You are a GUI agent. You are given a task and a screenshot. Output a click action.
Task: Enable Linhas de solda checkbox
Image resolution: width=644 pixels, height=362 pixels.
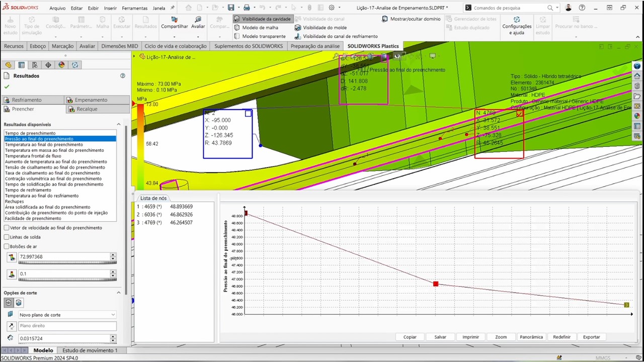7,237
